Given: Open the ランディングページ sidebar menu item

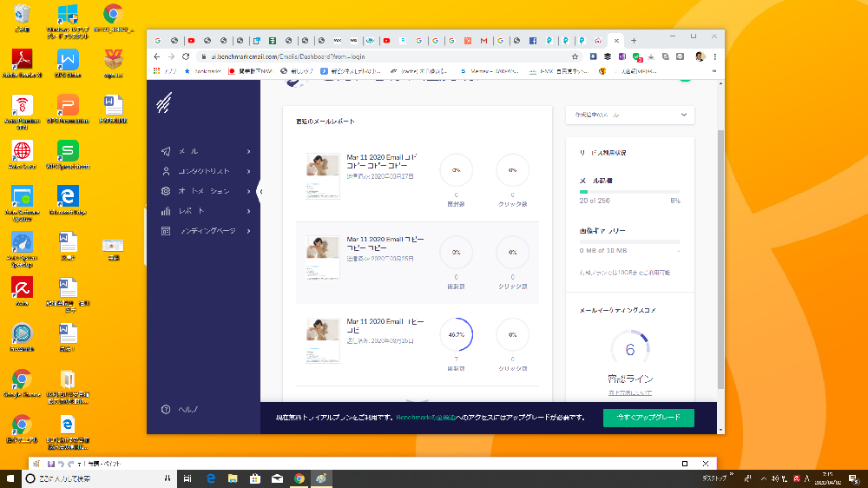Looking at the screenshot, I should click(x=204, y=231).
